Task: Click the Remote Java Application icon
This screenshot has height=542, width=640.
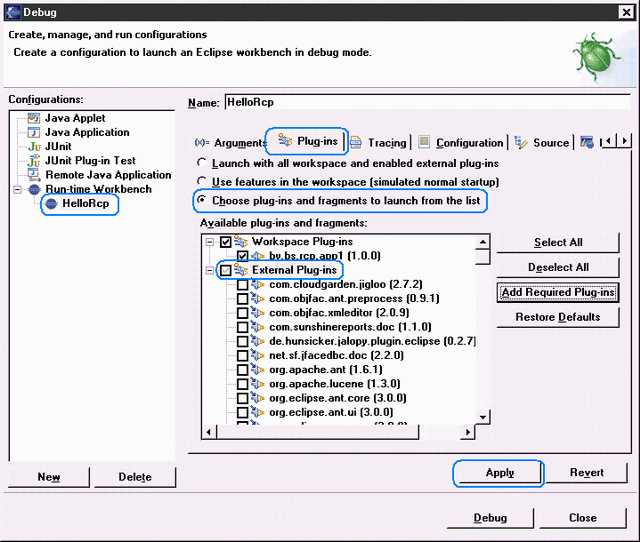Action: coord(34,175)
